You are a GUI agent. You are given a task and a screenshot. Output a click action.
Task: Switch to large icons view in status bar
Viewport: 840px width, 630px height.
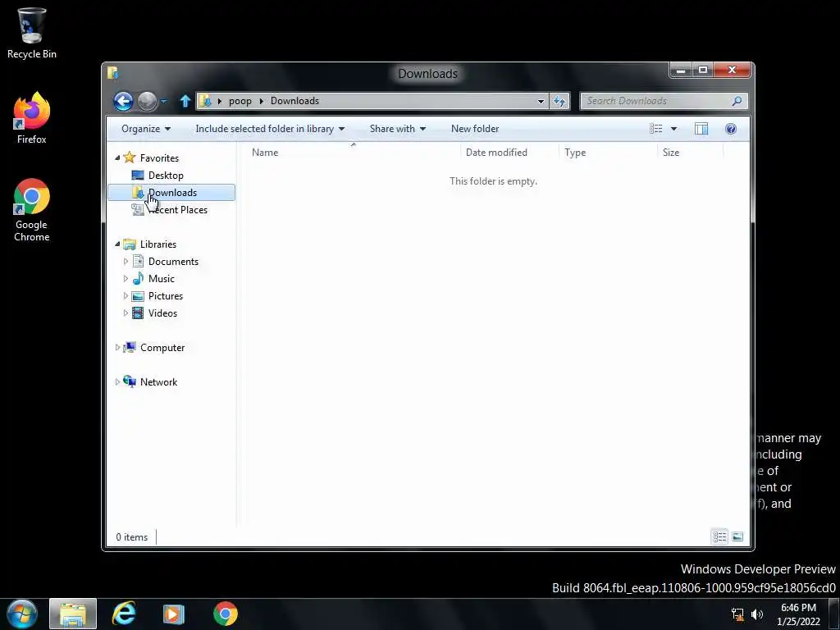click(x=737, y=536)
